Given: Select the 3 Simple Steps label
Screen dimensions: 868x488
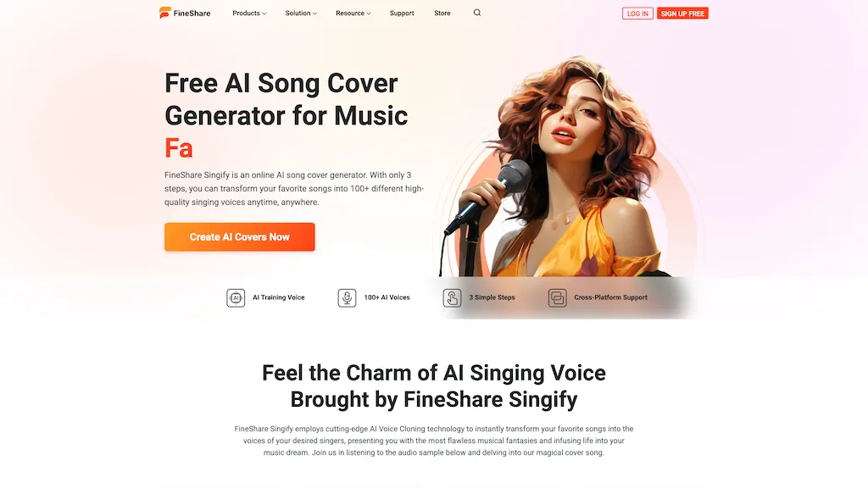Looking at the screenshot, I should click(x=492, y=297).
